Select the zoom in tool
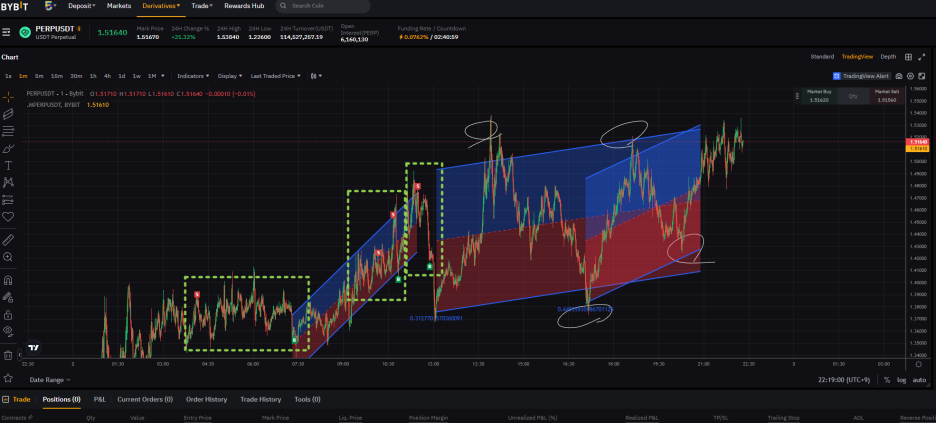Screen dimensions: 936x423 [8, 257]
